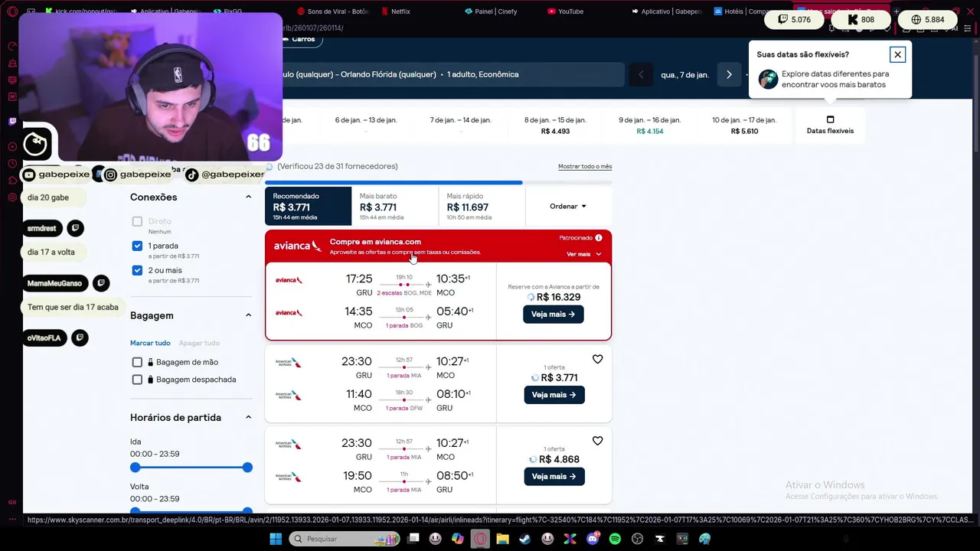Click the Twitch viewer count 5.076 badge
The image size is (980, 551).
[x=793, y=19]
